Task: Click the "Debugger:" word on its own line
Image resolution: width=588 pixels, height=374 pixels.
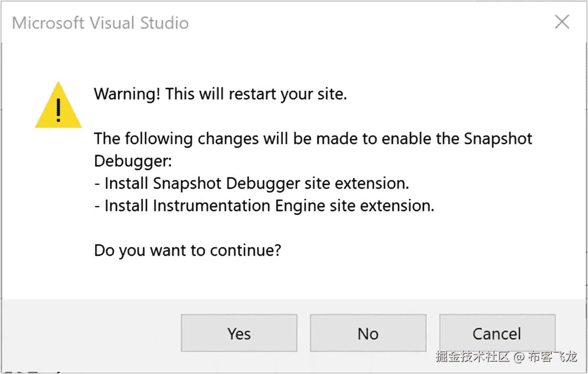Action: (133, 161)
